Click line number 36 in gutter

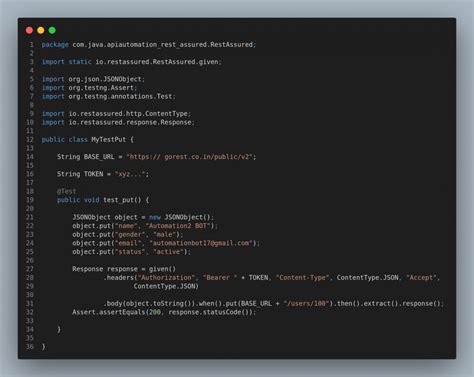(30, 347)
